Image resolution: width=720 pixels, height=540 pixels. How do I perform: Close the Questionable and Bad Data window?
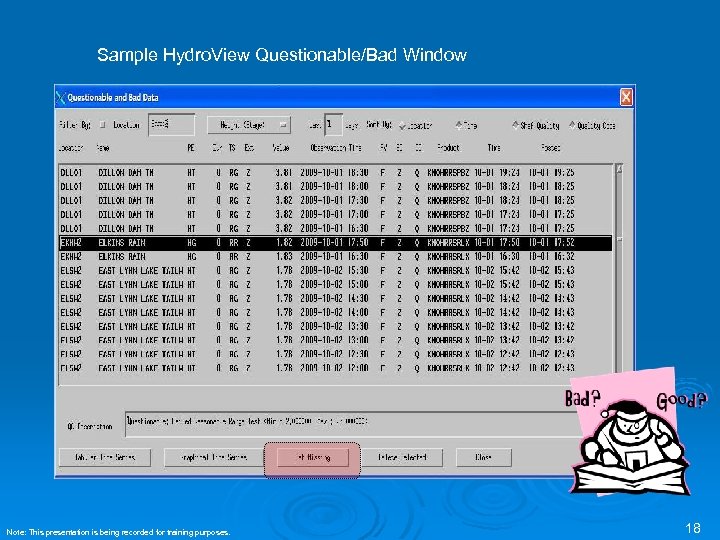[626, 97]
